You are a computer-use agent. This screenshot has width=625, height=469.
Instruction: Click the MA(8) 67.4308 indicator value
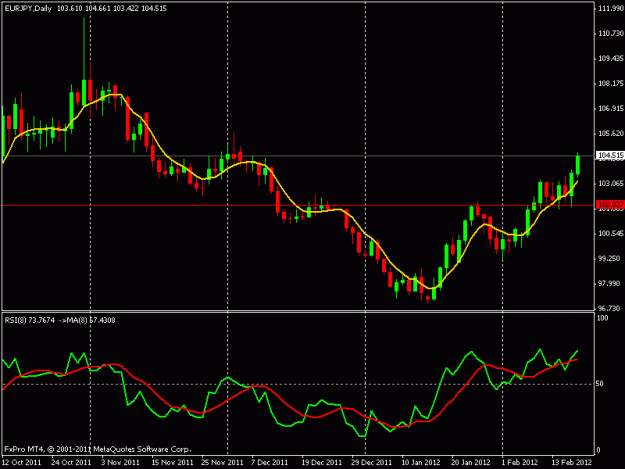click(x=91, y=320)
